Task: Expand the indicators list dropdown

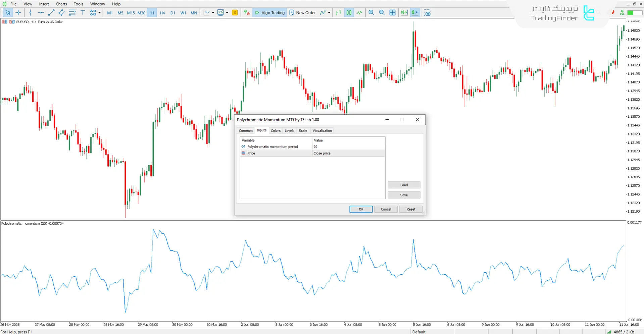Action: coord(227,12)
